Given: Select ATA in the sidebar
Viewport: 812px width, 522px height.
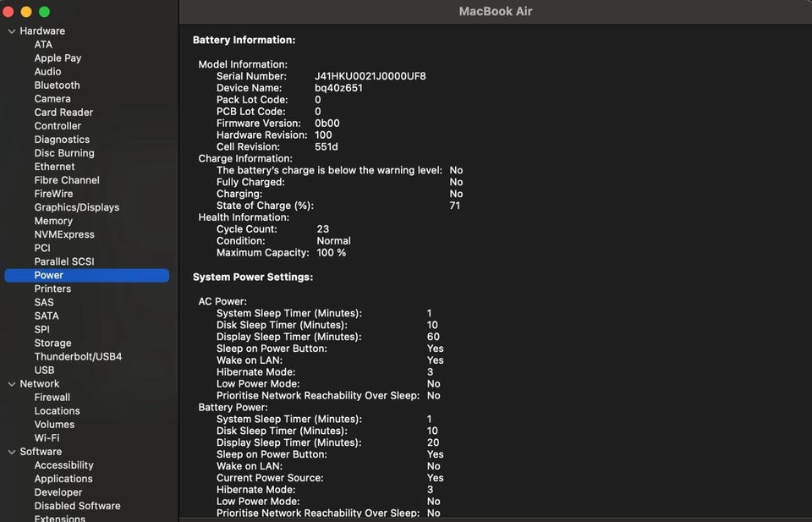Looking at the screenshot, I should click(x=43, y=45).
